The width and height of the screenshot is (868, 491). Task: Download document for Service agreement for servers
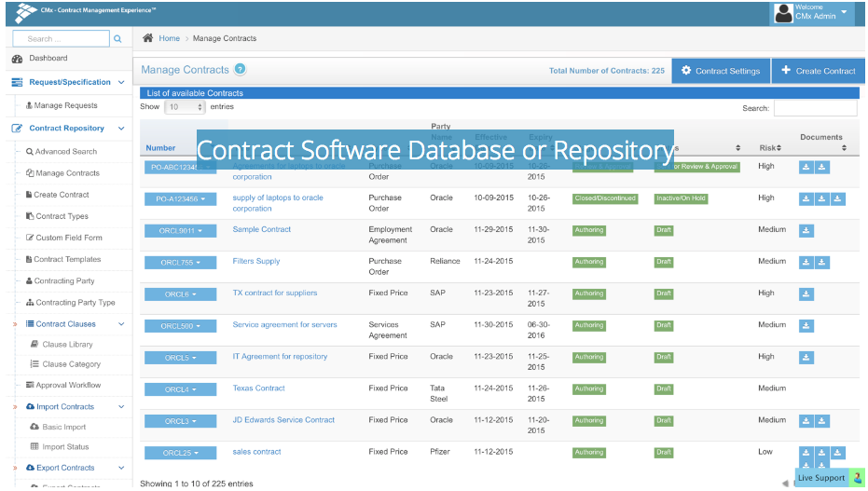click(806, 326)
